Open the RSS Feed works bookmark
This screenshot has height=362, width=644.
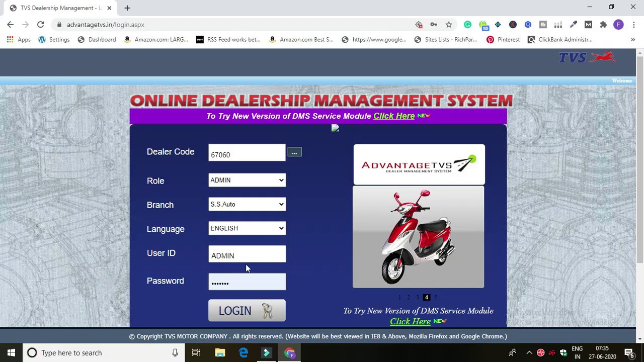coord(228,40)
